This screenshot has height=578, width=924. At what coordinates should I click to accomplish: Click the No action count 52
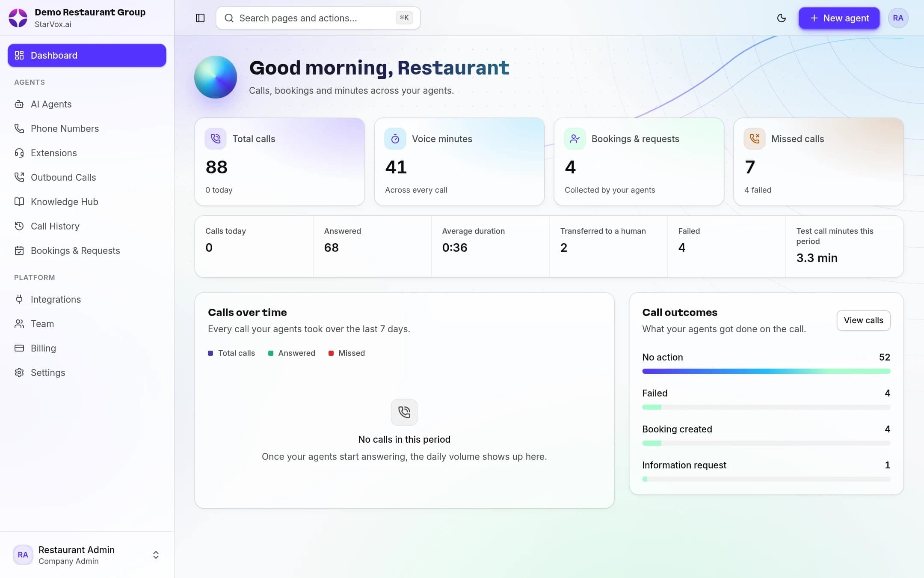coord(885,357)
